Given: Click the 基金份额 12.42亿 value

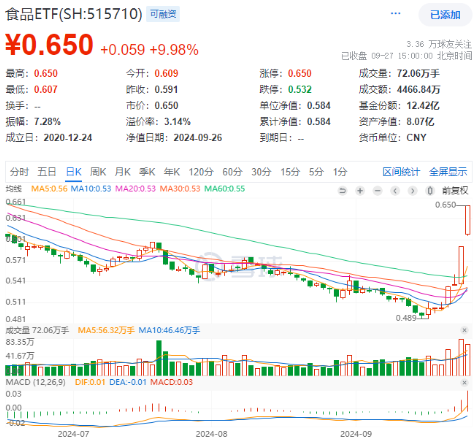Looking at the screenshot, I should (423, 106).
